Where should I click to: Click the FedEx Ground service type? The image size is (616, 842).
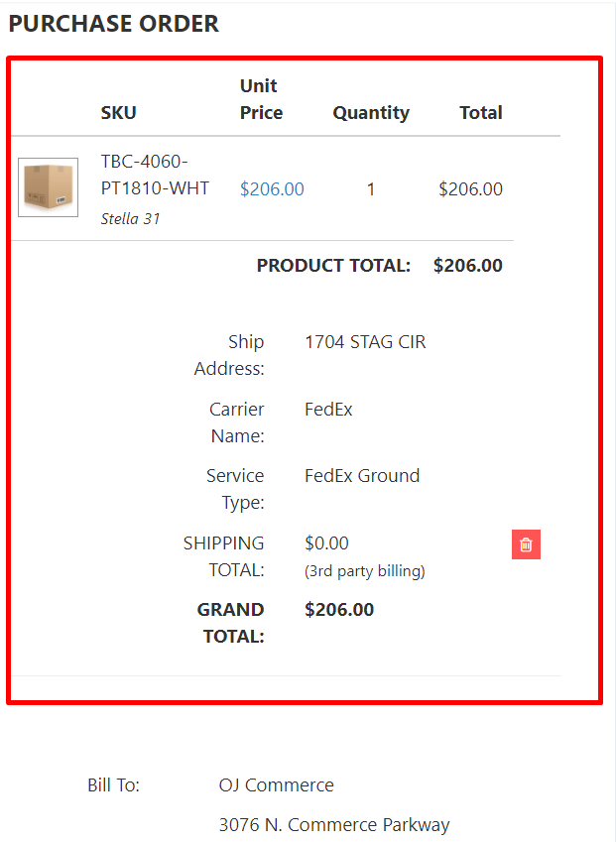362,476
